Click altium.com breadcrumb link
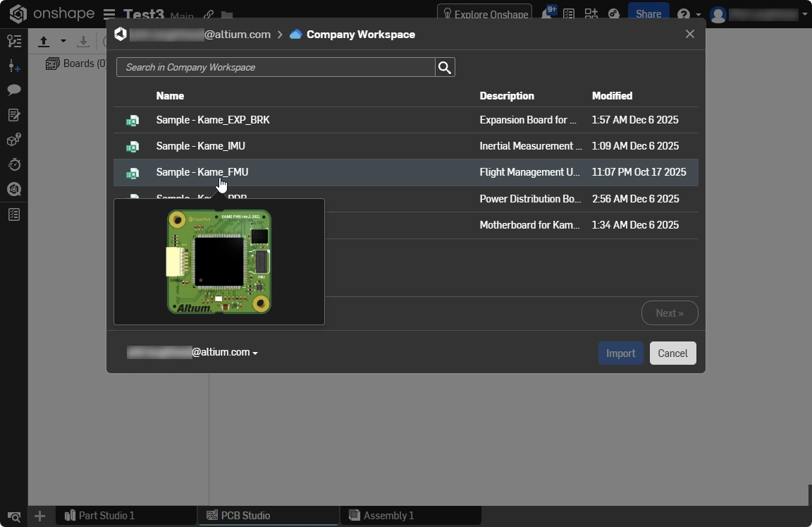812x527 pixels. pos(200,34)
